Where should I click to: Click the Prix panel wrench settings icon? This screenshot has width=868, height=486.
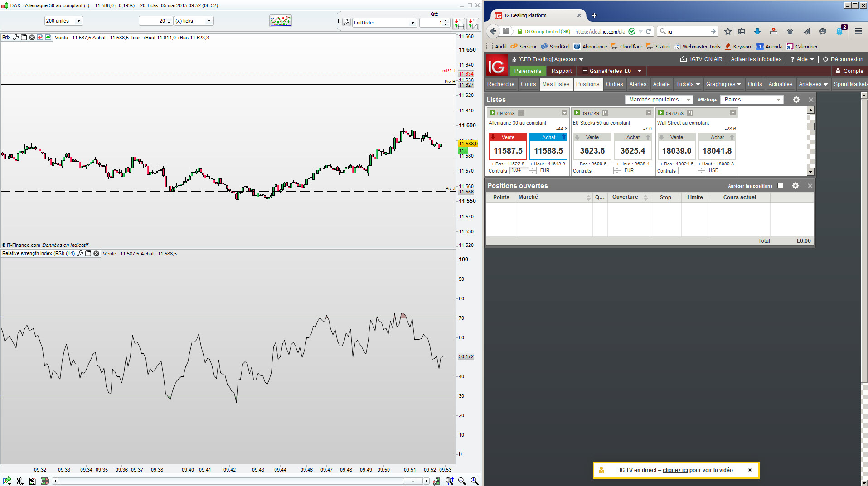pos(16,38)
